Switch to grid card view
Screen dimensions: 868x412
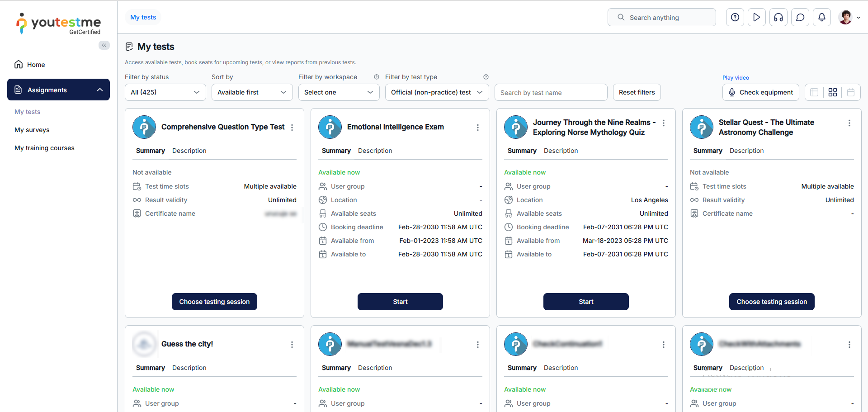point(833,92)
